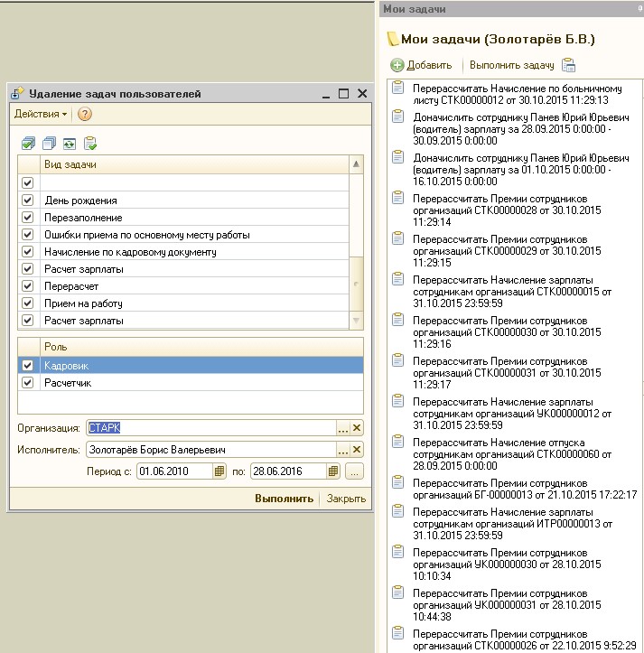
Task: Open calendar for the period end date
Action: [332, 471]
